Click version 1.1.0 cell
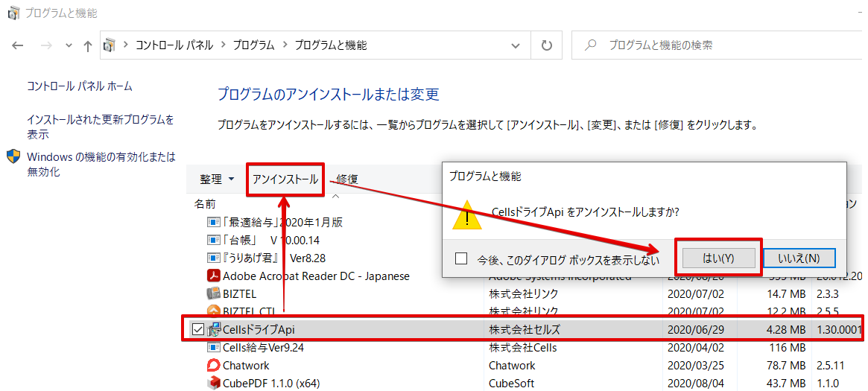 click(828, 383)
